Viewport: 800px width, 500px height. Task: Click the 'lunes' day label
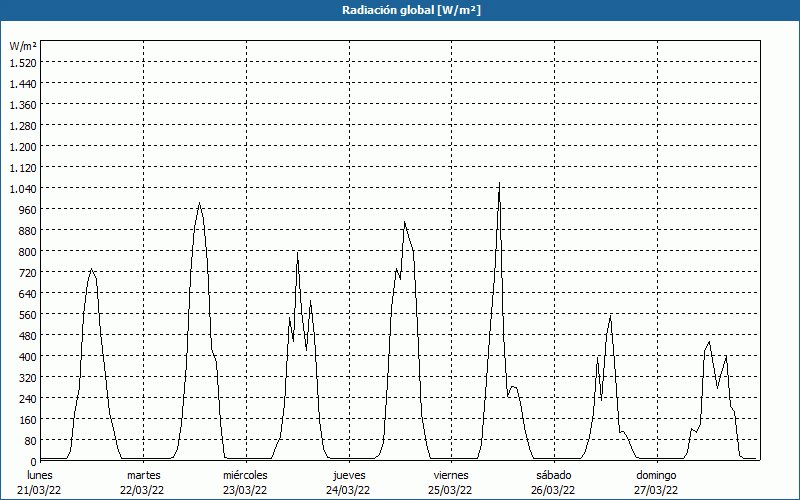tap(40, 476)
